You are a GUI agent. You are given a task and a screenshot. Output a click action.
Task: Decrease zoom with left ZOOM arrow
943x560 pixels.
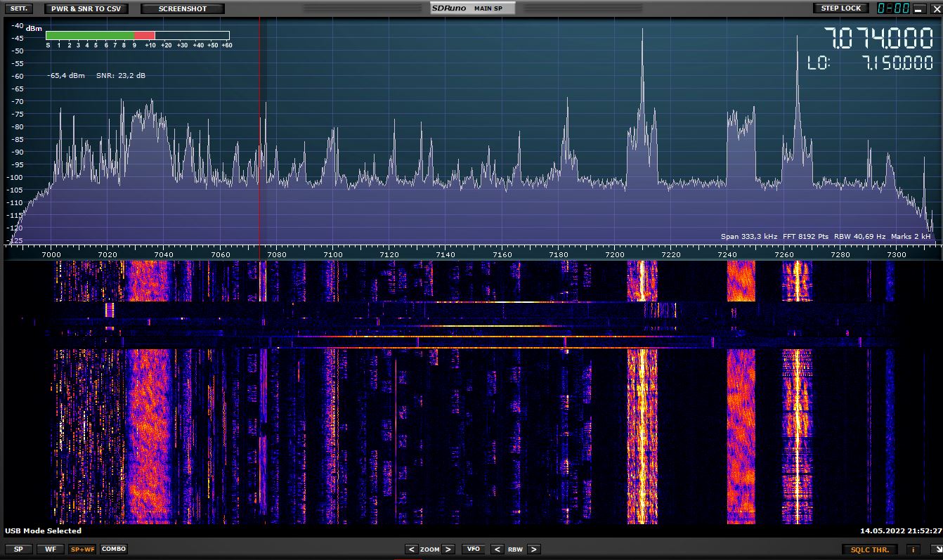411,549
